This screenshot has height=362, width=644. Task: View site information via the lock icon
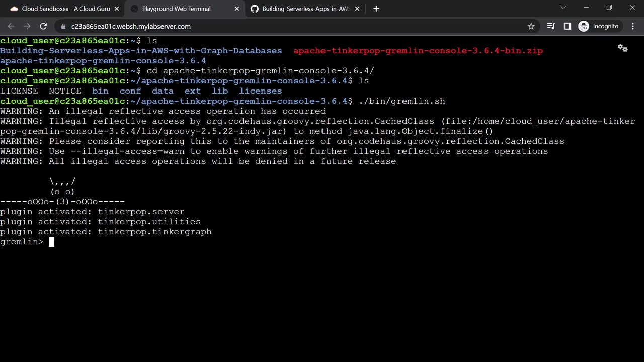coord(63,26)
